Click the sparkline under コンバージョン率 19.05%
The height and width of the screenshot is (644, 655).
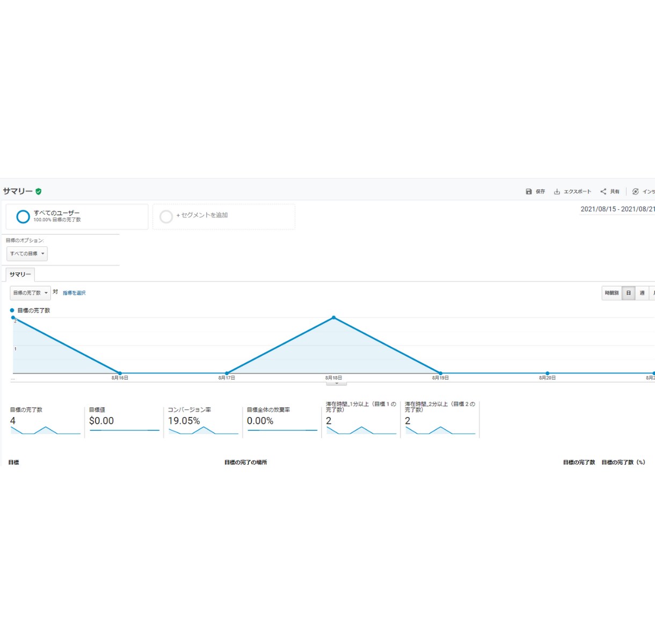(203, 430)
